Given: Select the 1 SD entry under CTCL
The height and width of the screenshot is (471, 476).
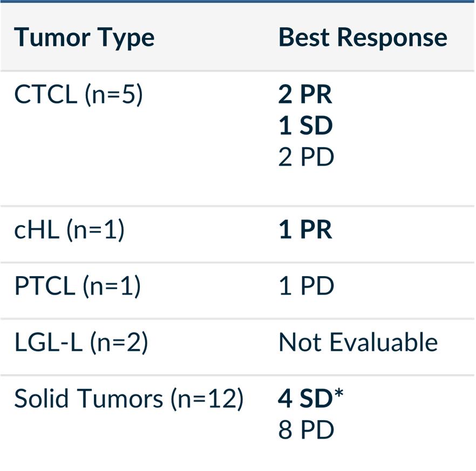Looking at the screenshot, I should [305, 126].
